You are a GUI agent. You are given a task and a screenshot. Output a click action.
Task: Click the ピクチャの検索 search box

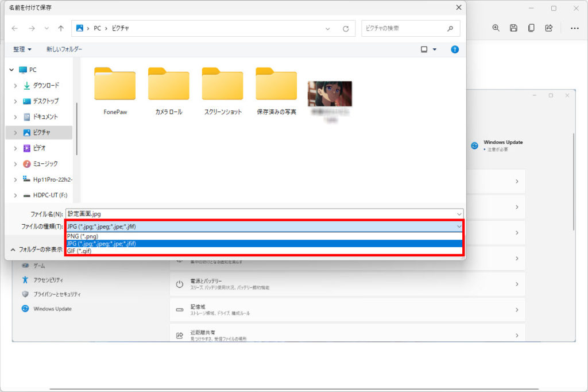tap(405, 28)
